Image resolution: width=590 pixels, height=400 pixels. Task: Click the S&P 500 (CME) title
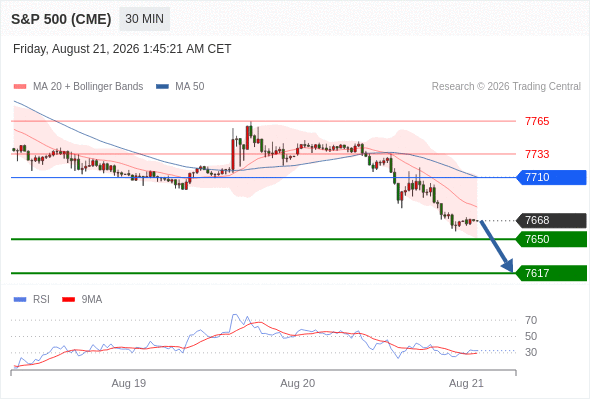click(x=61, y=19)
